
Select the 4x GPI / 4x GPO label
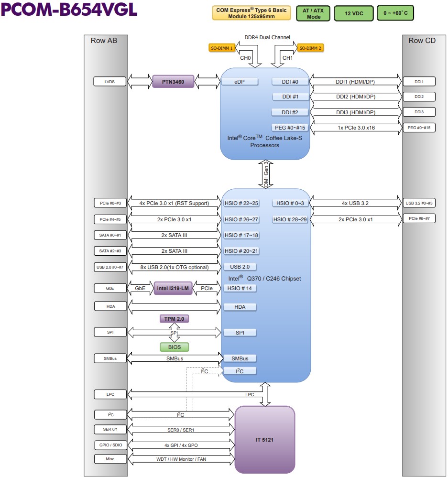pos(181,445)
